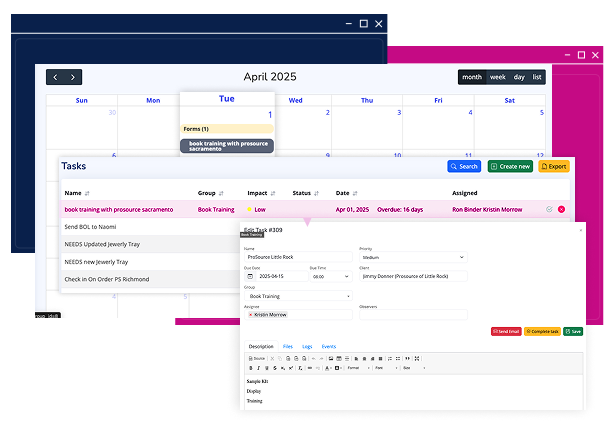Screen dimensions: 613x422
Task: Save the edited task
Action: coord(573,332)
